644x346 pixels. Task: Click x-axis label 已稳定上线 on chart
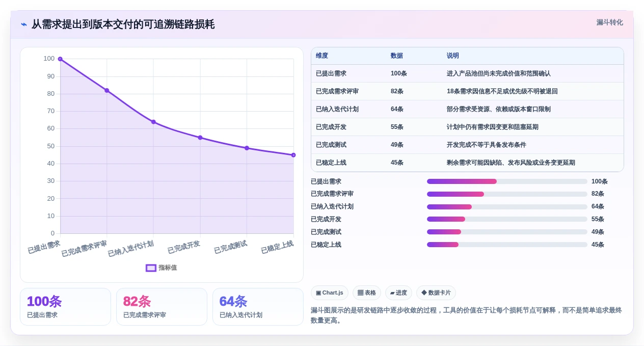point(277,247)
